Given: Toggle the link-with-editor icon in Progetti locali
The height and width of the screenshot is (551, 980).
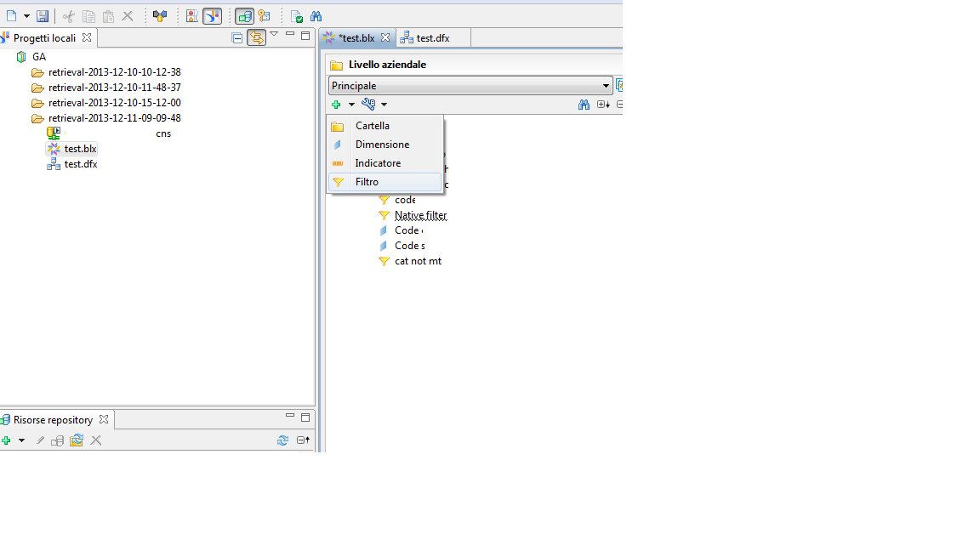Looking at the screenshot, I should (x=256, y=37).
